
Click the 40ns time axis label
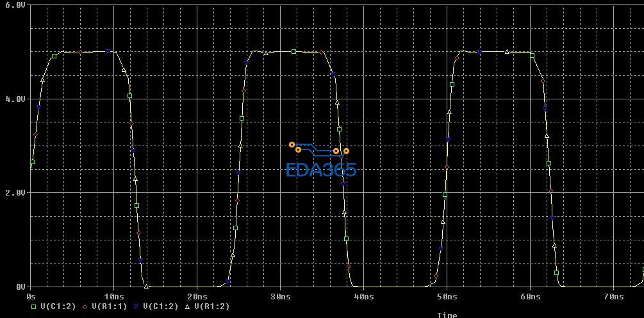coord(364,296)
